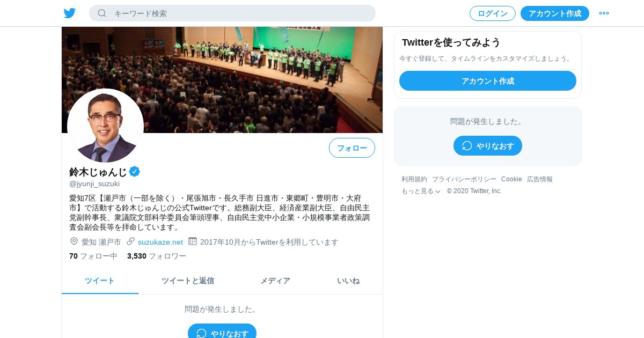The width and height of the screenshot is (644, 338).
Task: Expand the もっと見る footer dropdown
Action: (421, 191)
